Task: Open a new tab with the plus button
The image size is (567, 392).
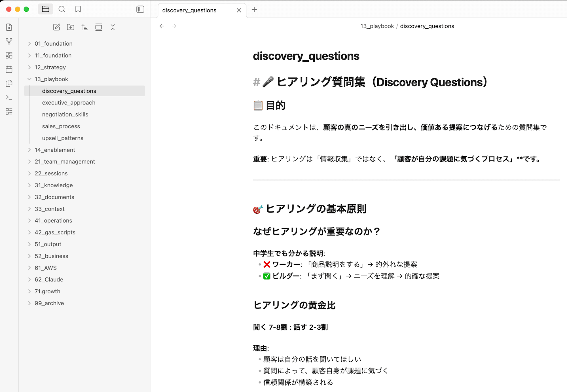Action: click(254, 9)
